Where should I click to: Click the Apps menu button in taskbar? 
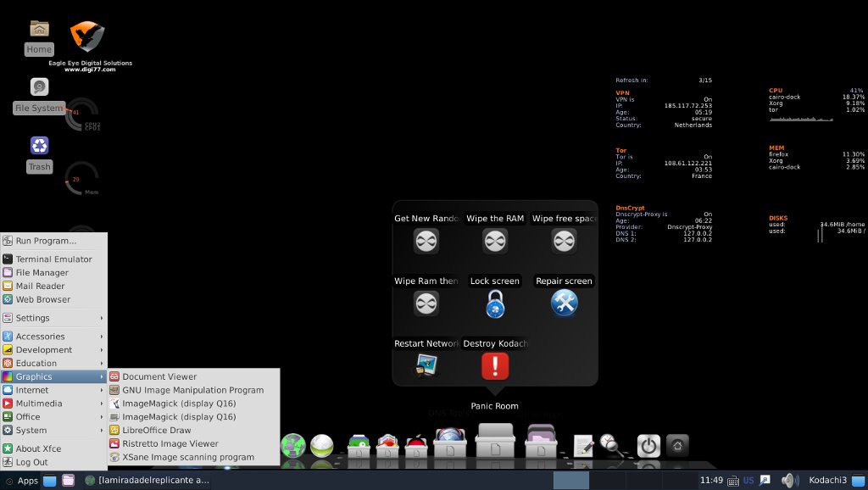[20, 481]
